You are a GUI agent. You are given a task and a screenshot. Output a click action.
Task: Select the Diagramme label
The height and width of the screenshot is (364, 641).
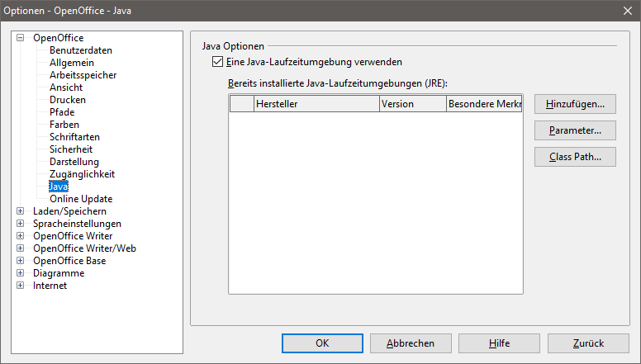(x=59, y=273)
